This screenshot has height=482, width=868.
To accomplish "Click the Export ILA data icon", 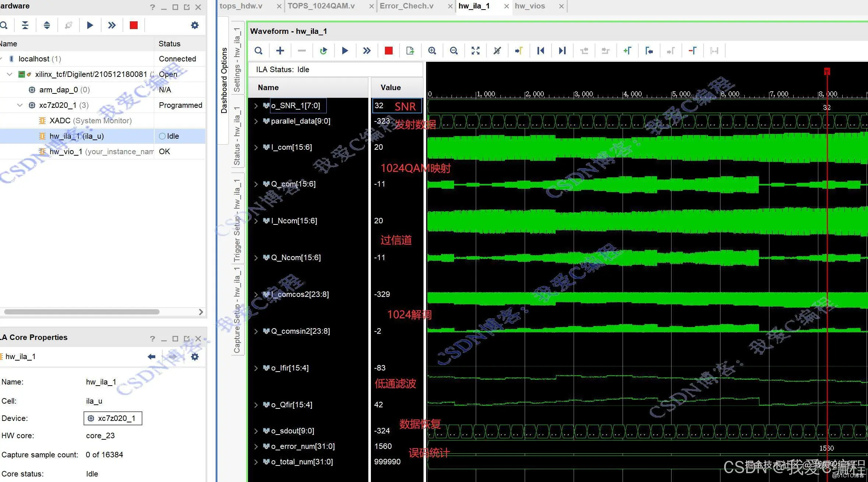I will pyautogui.click(x=410, y=51).
